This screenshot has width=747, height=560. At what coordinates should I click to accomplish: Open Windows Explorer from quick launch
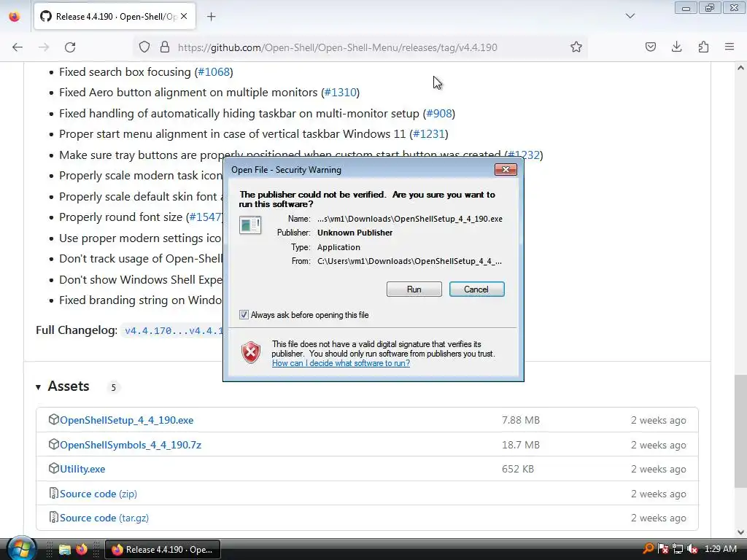tap(65, 550)
